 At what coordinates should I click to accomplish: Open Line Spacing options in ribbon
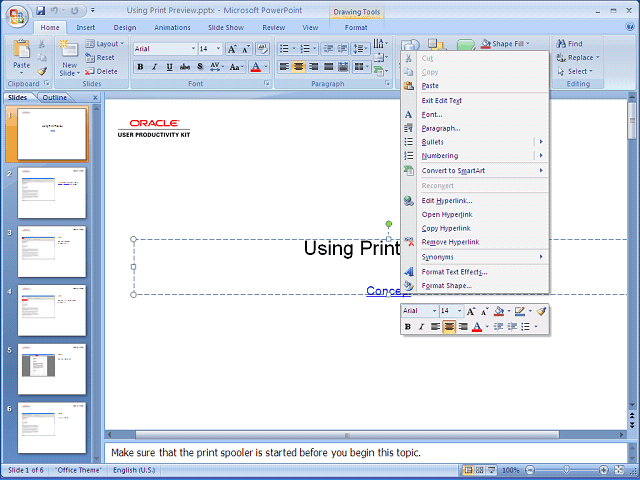361,49
